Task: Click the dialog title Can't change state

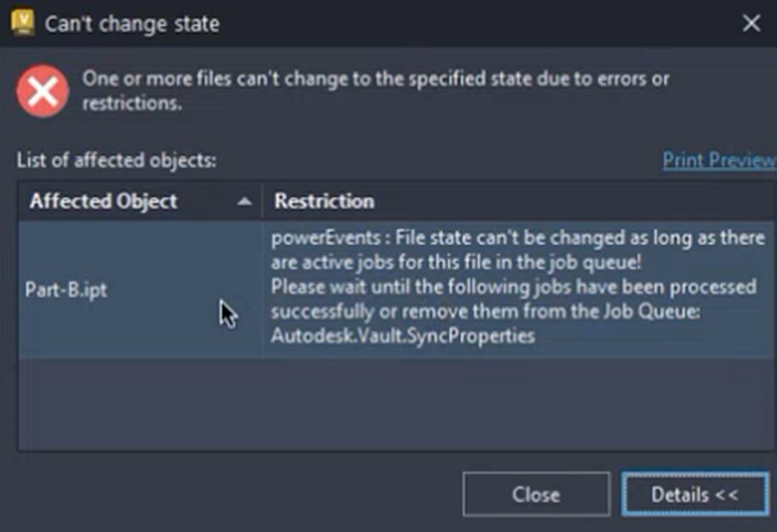Action: tap(133, 25)
